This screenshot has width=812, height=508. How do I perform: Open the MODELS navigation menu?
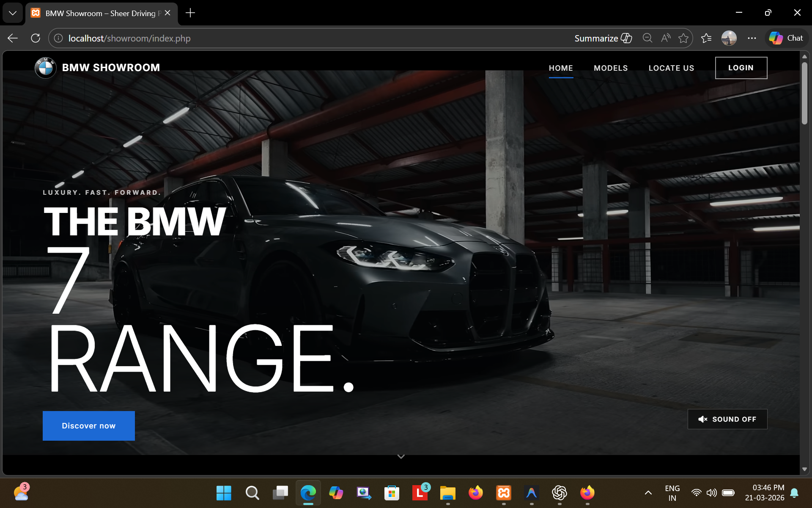tap(610, 68)
